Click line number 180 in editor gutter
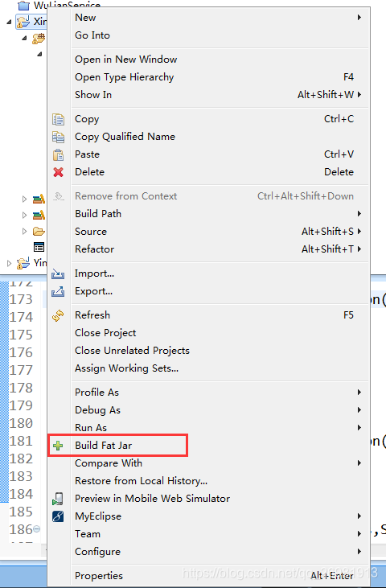 click(21, 423)
